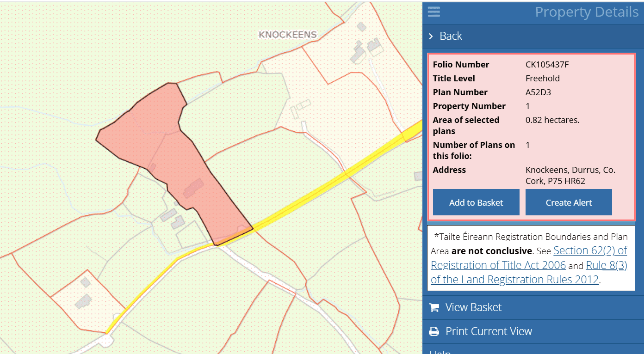
Task: Open Rule 8(3) Land Registration Rules link
Action: tap(606, 266)
